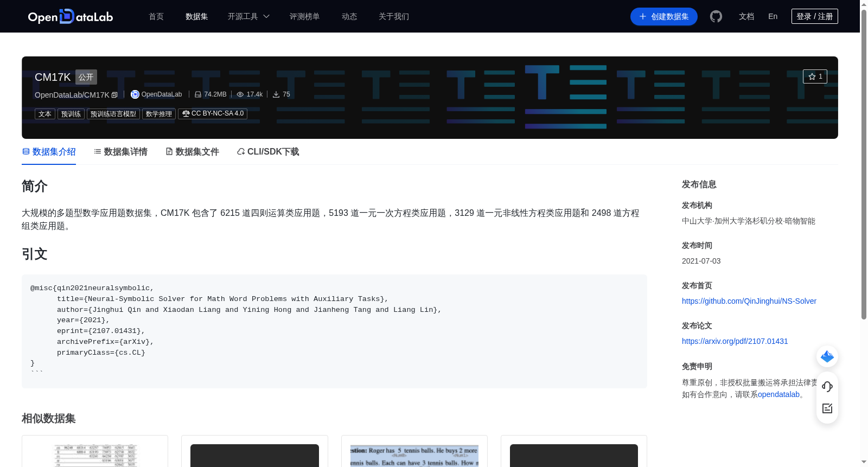
Task: Go to 首页 in navigation
Action: (x=156, y=16)
